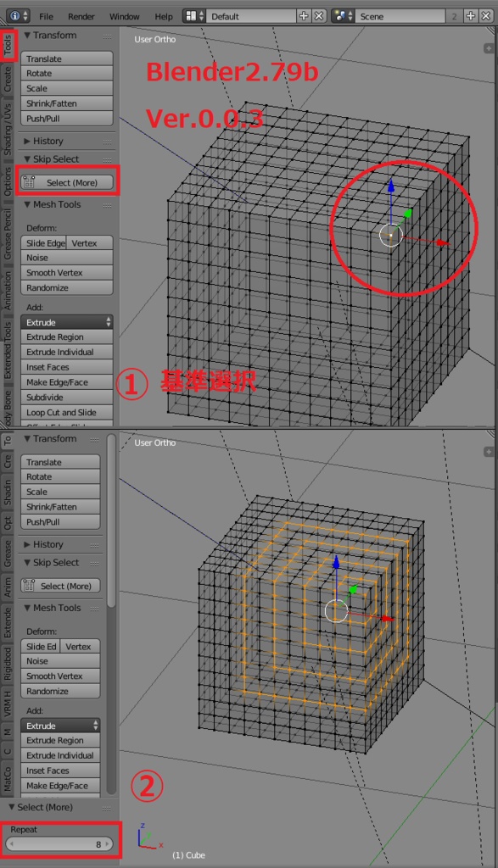This screenshot has width=498, height=868.
Task: Open the Extended Tools sidebar tab
Action: click(8, 350)
